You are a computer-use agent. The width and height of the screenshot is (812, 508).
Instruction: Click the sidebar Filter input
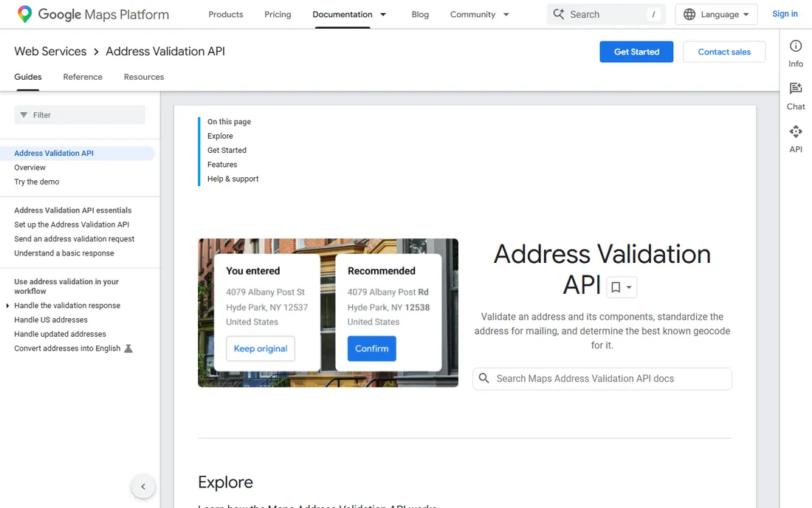pos(80,115)
